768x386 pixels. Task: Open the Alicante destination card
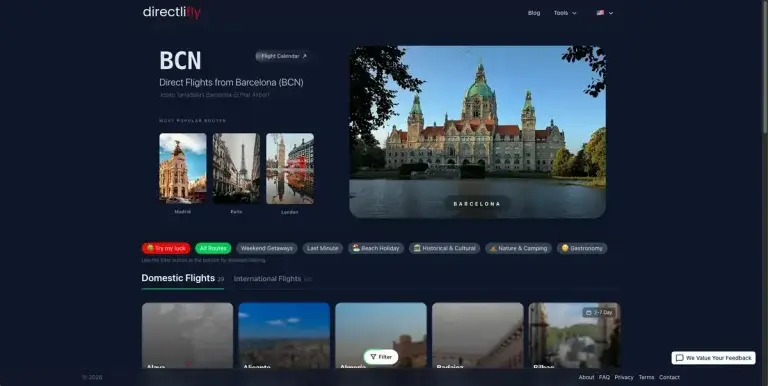pyautogui.click(x=284, y=336)
